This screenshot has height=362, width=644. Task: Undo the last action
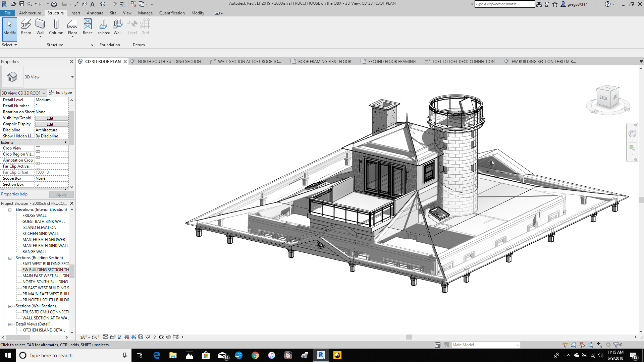30,4
